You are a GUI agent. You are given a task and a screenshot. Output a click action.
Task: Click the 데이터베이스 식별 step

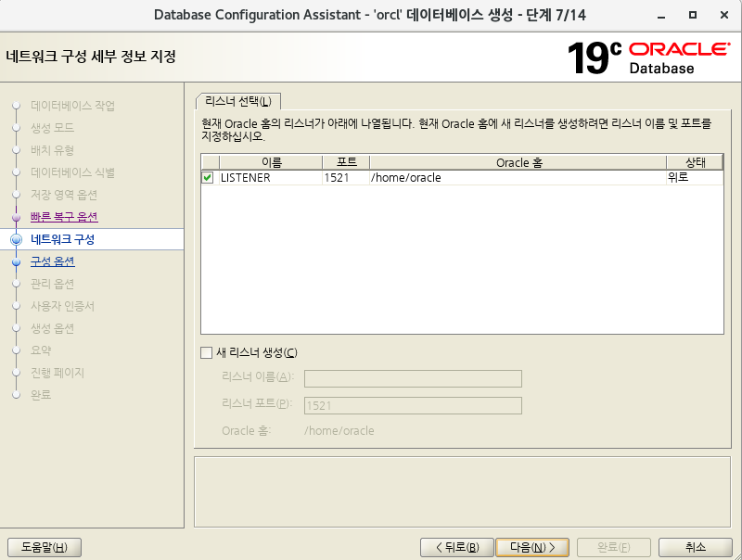[73, 172]
